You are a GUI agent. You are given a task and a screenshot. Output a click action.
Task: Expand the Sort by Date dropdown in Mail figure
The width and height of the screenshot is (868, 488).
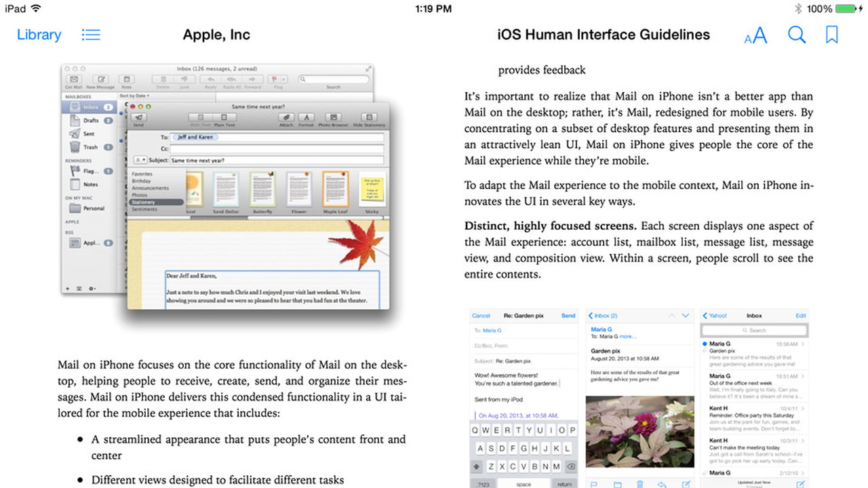(135, 96)
